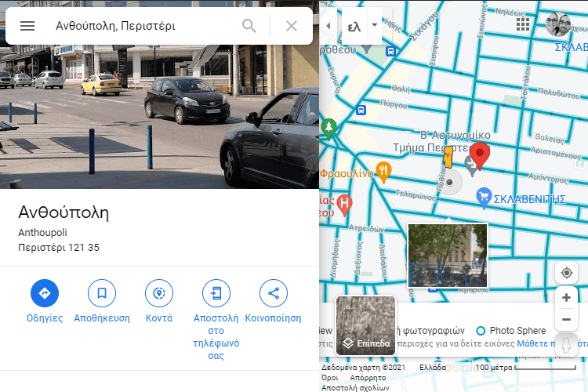Viewport: 588px width, 392px height.
Task: Toggle the 100 μέτρα map scale
Action: tap(526, 368)
